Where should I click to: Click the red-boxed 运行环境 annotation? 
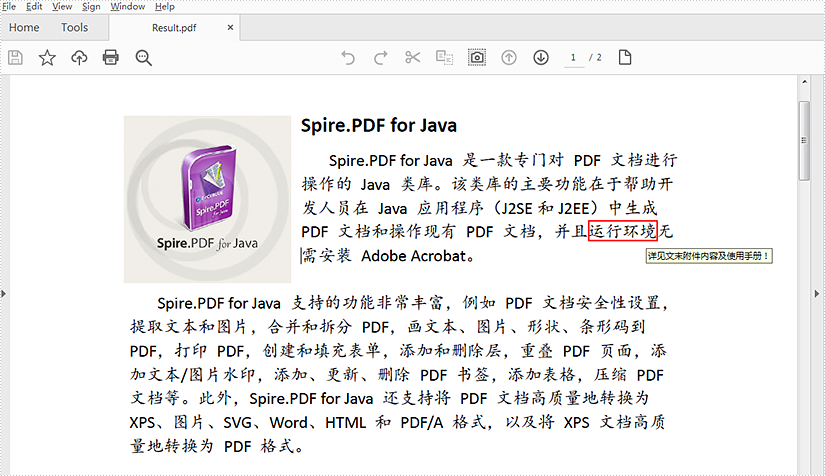[623, 231]
